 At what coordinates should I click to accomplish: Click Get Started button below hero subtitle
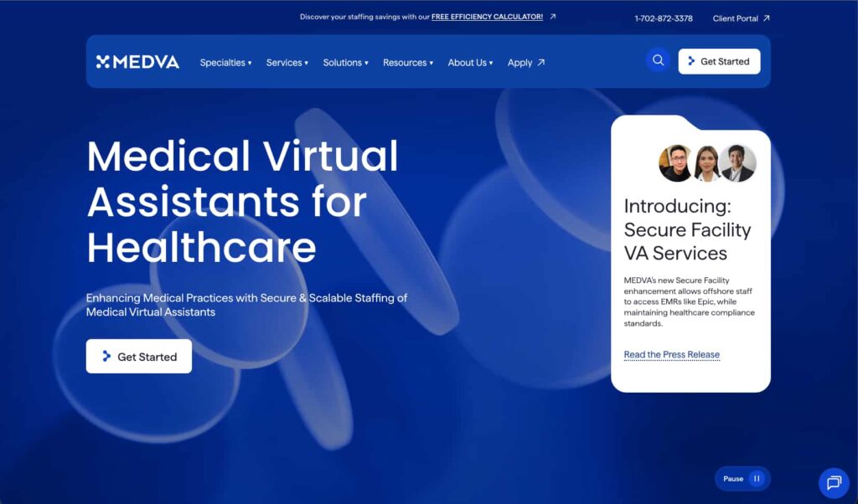point(139,357)
